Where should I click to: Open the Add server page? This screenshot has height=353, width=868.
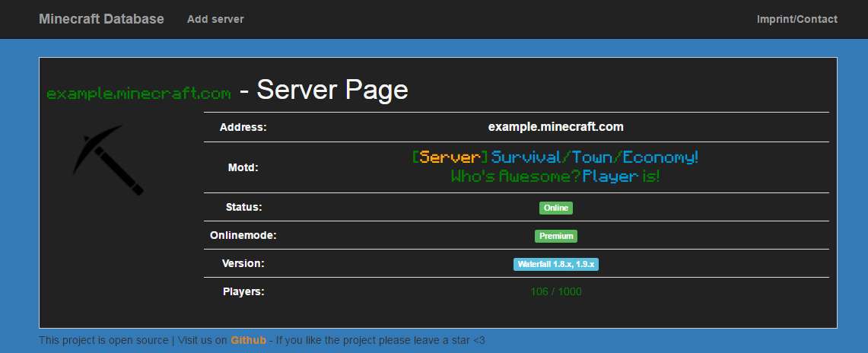pyautogui.click(x=215, y=19)
